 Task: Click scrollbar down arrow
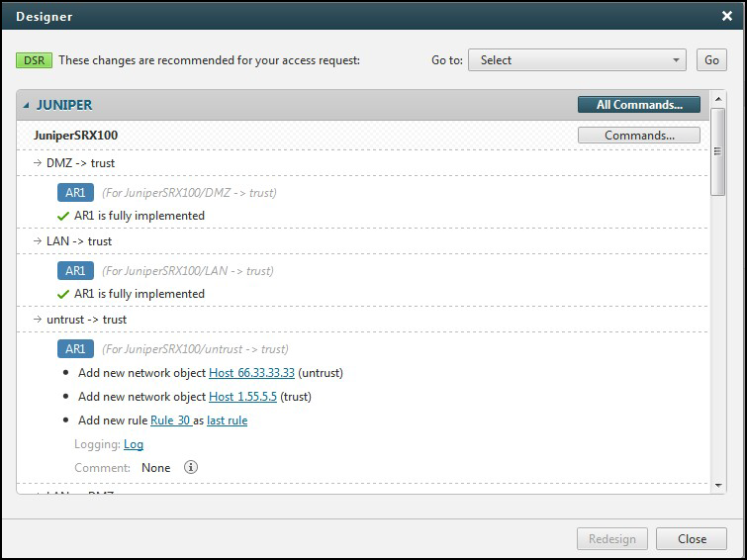718,486
